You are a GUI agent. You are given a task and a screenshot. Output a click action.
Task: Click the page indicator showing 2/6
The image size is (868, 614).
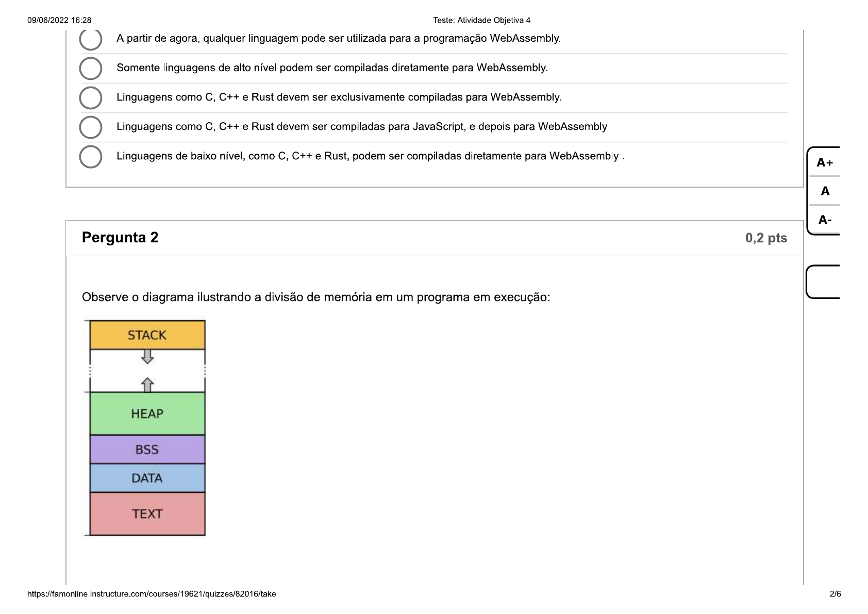pos(837,594)
